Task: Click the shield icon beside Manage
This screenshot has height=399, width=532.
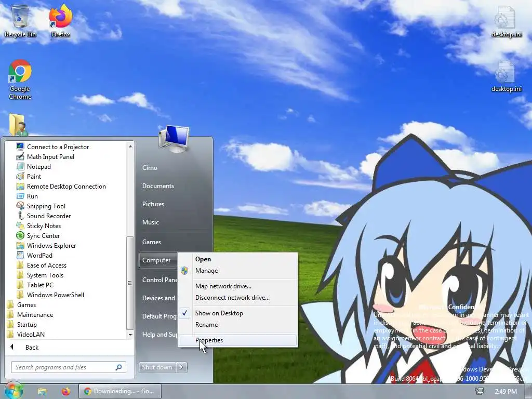Action: 184,270
